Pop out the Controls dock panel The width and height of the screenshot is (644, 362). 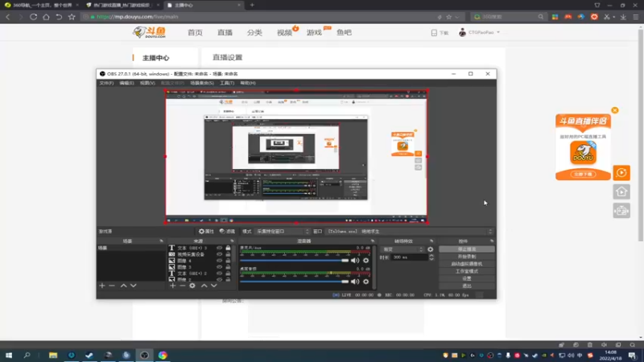coord(492,241)
